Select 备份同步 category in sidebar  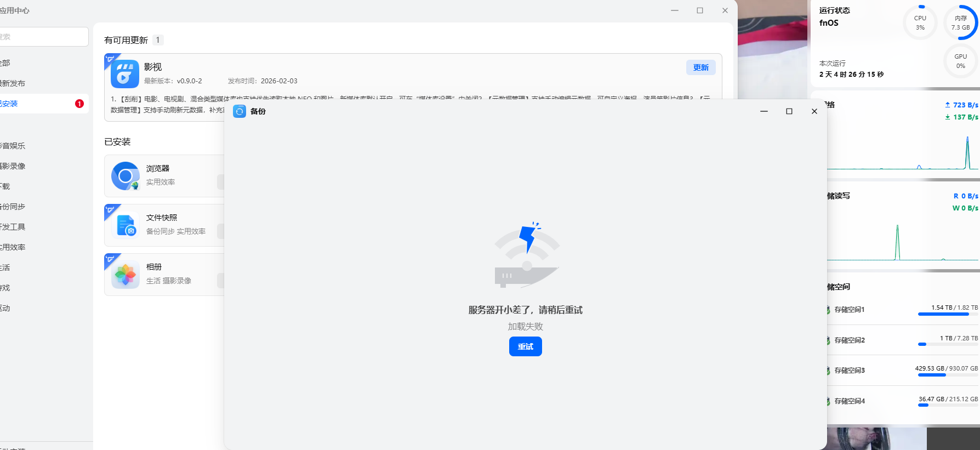13,207
